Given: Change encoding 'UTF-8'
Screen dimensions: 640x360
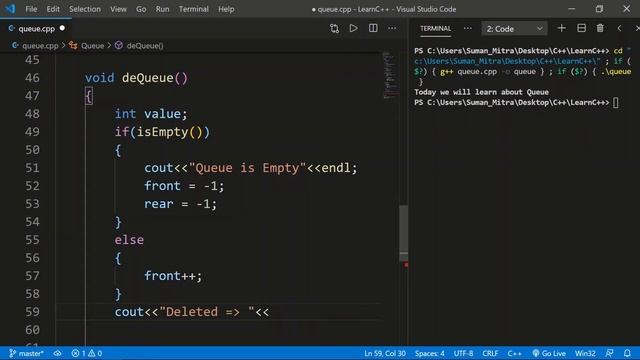Looking at the screenshot, I should tap(463, 353).
